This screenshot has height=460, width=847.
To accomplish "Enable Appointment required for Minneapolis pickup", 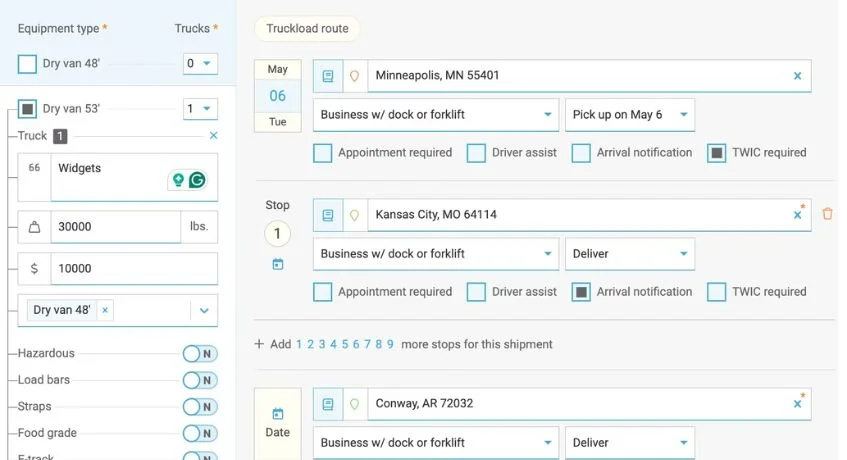I will coord(322,153).
